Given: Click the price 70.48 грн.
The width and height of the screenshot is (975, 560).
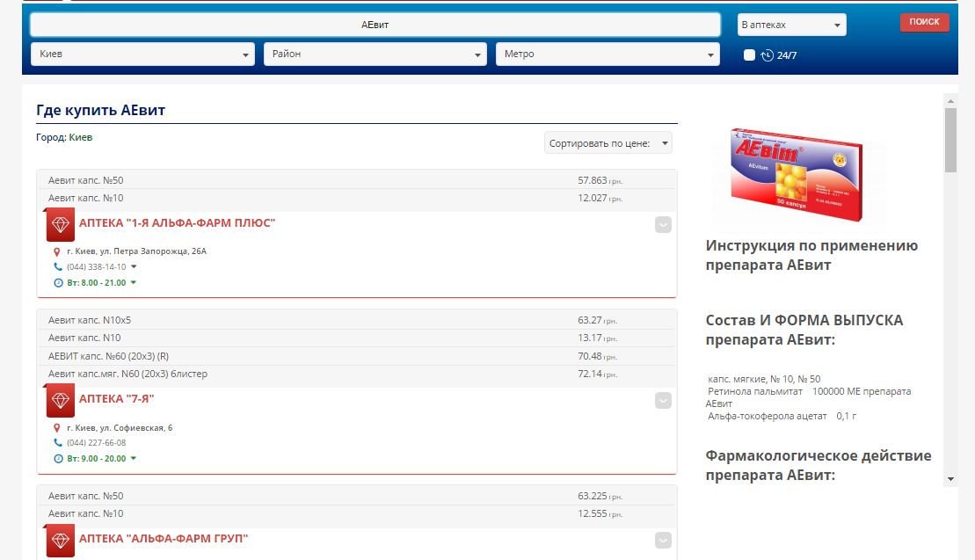Looking at the screenshot, I should (x=597, y=356).
